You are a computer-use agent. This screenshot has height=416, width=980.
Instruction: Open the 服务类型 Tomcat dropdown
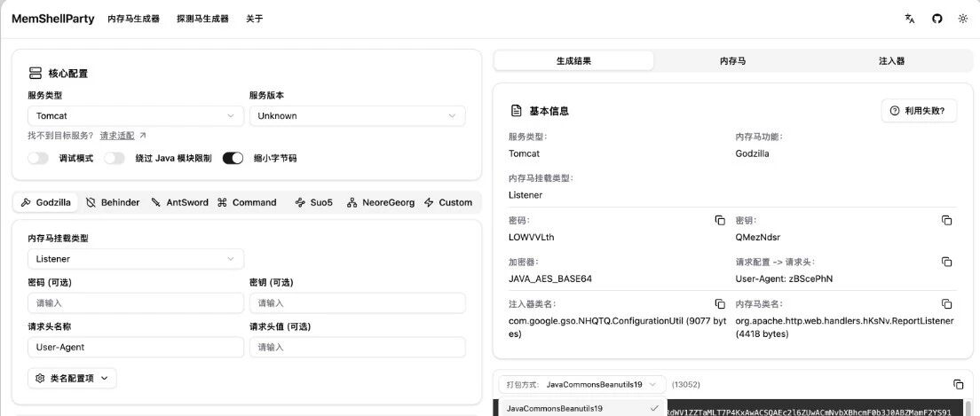[136, 116]
